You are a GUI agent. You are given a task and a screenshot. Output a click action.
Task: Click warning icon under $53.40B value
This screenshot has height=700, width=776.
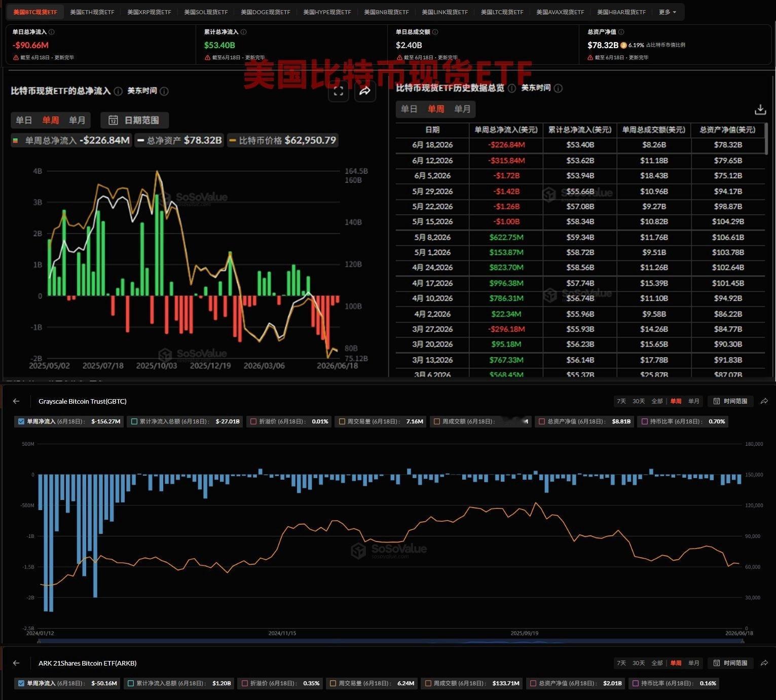pyautogui.click(x=207, y=58)
